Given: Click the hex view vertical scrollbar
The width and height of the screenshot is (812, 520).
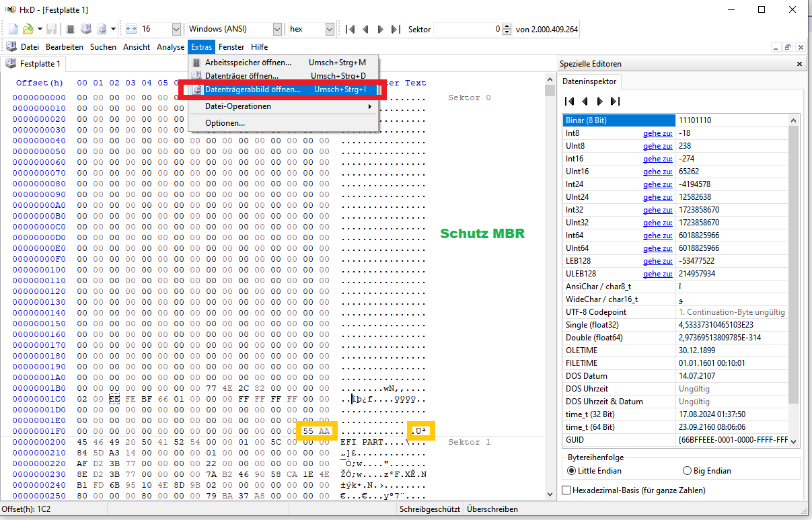Looking at the screenshot, I should (x=550, y=288).
